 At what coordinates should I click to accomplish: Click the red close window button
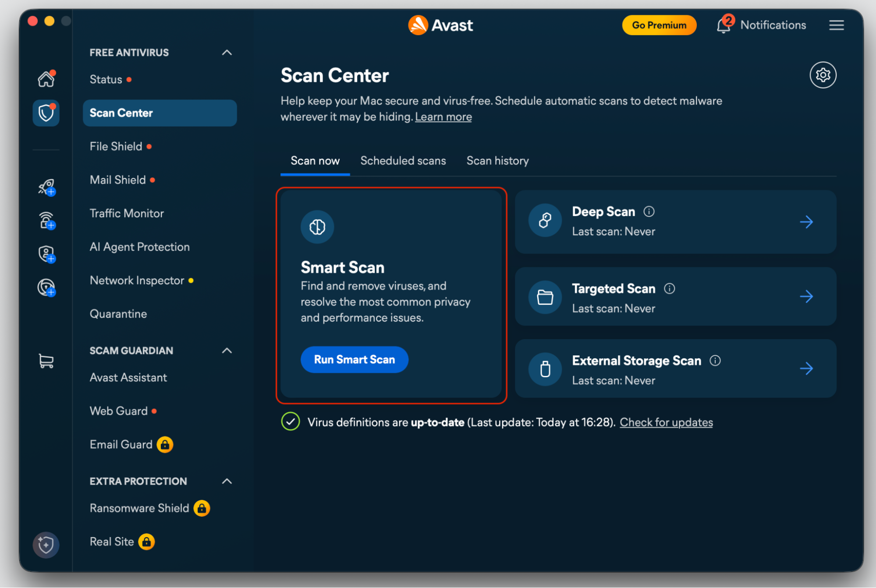click(32, 21)
